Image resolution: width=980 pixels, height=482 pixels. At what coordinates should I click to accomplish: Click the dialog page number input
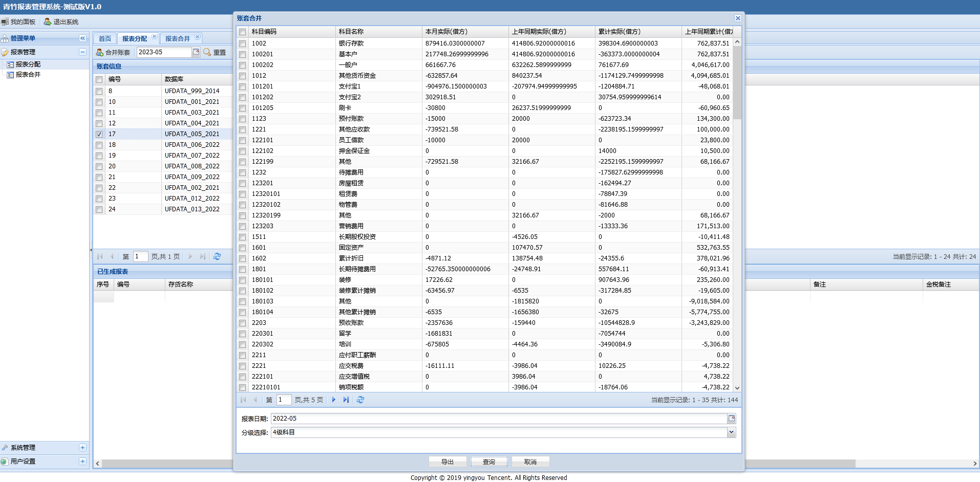[x=284, y=400]
